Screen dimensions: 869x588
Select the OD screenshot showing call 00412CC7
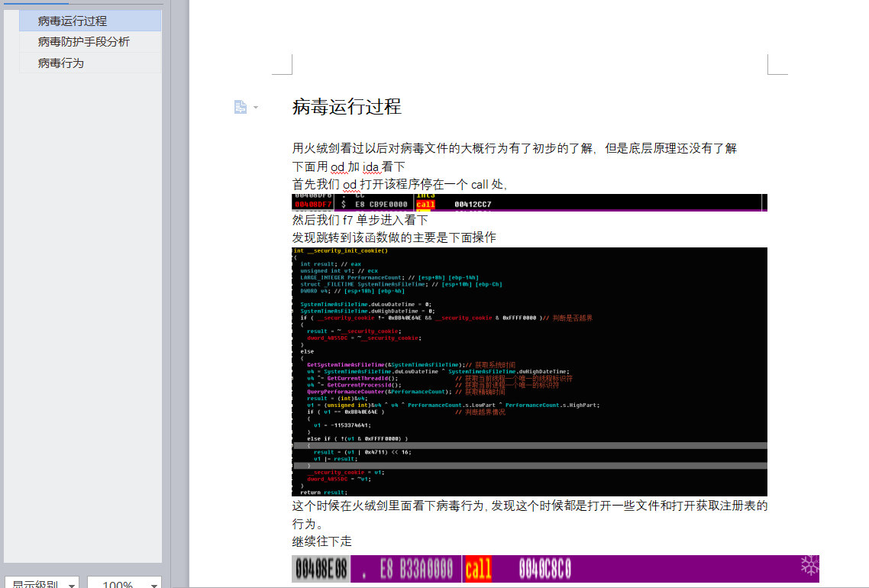click(529, 202)
